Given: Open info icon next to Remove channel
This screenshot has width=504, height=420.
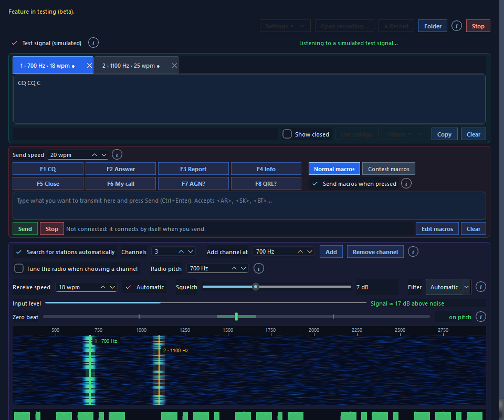Looking at the screenshot, I should (413, 251).
